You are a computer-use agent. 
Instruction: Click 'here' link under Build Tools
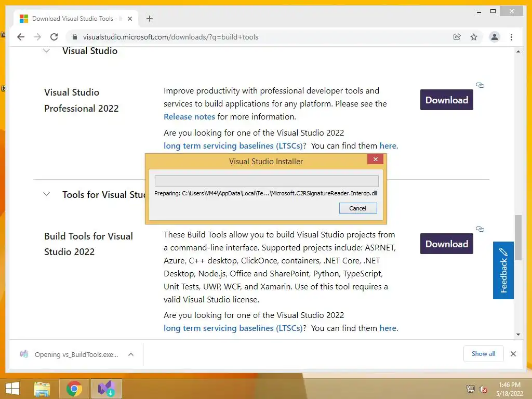click(388, 328)
